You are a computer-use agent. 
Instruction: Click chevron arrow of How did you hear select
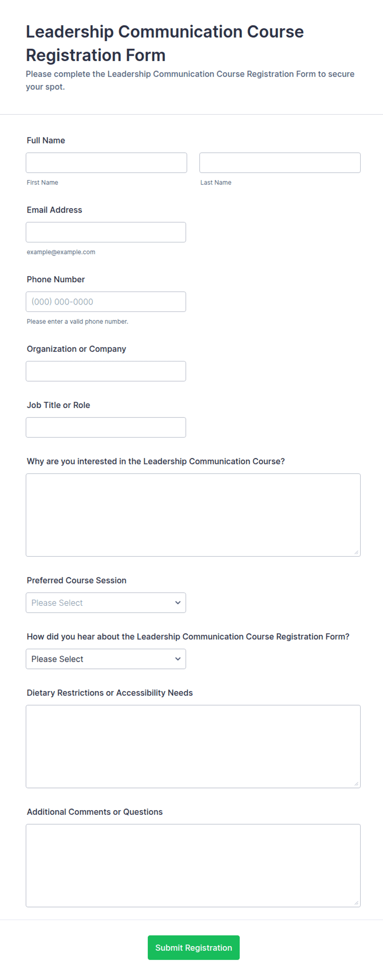[x=178, y=659]
